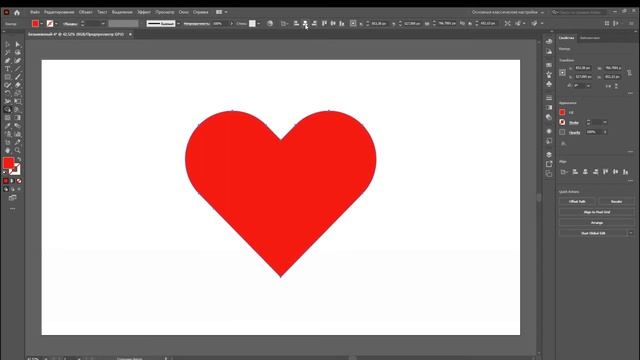The height and width of the screenshot is (360, 640).
Task: Swap fill and stroke arrow in toolbar
Action: click(x=19, y=160)
